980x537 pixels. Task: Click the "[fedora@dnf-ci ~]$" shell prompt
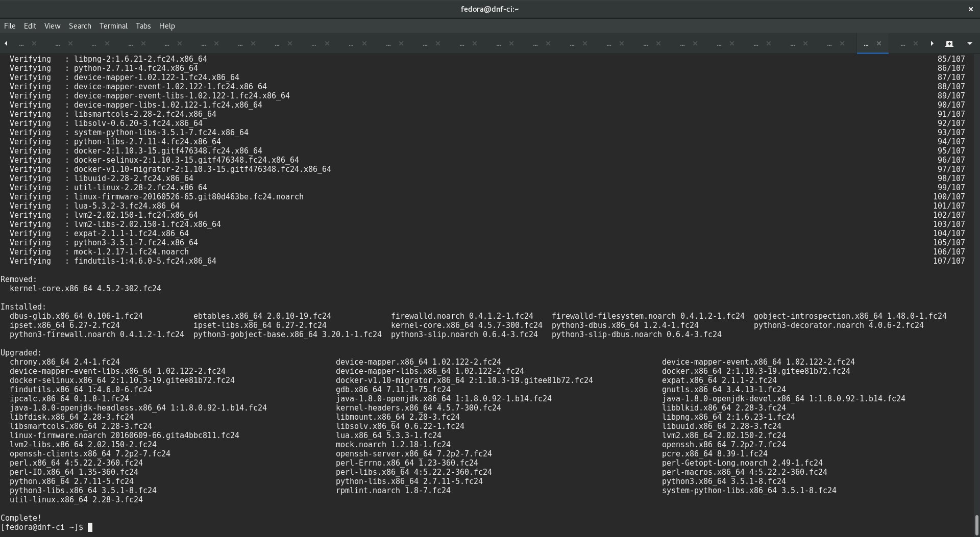click(42, 527)
